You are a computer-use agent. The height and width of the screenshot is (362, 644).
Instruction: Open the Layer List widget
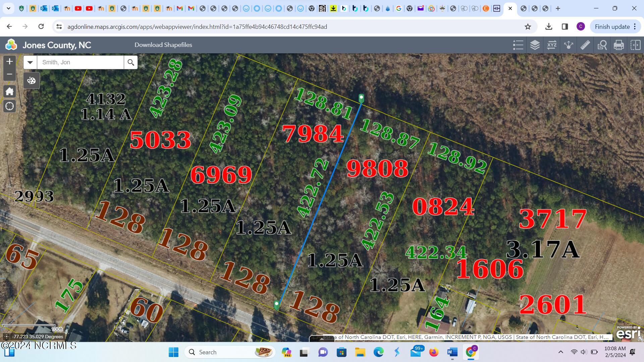(535, 45)
